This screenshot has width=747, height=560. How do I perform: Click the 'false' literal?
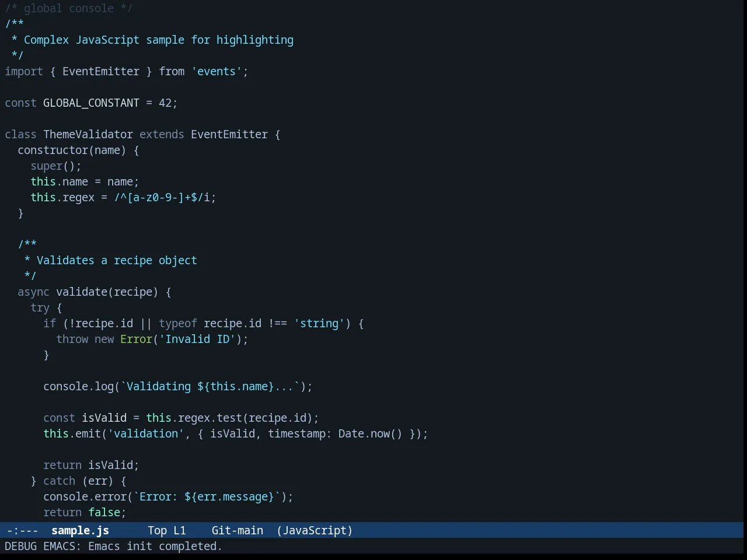(104, 512)
